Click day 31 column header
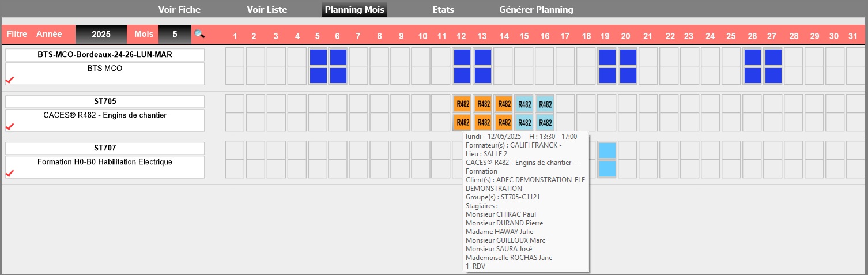The width and height of the screenshot is (868, 275). pyautogui.click(x=854, y=36)
